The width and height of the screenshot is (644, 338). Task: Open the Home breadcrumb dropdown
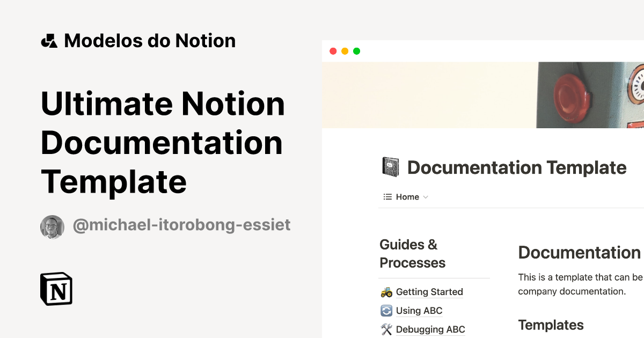pyautogui.click(x=427, y=197)
